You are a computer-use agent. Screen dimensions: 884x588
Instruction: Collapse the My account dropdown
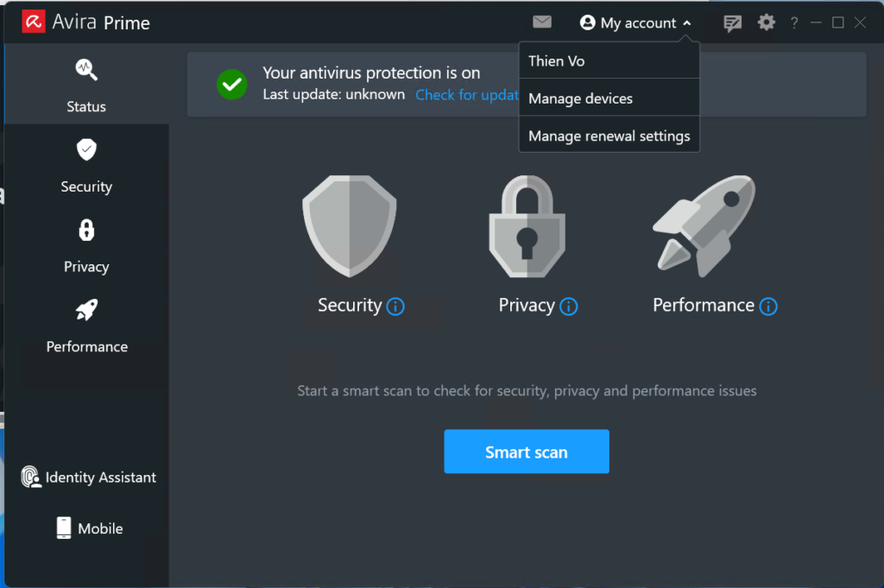point(637,23)
